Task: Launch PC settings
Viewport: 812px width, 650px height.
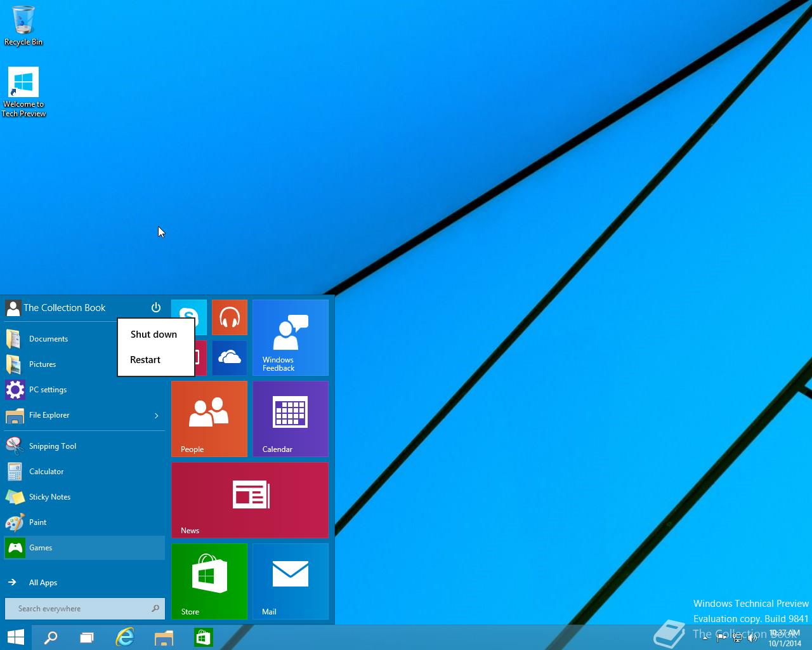Action: click(84, 390)
